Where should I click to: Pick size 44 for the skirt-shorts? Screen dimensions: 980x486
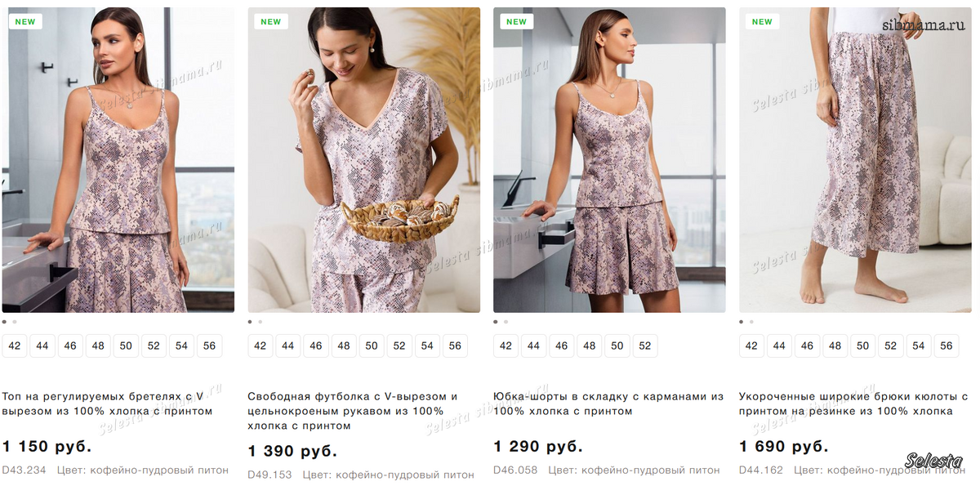[533, 346]
